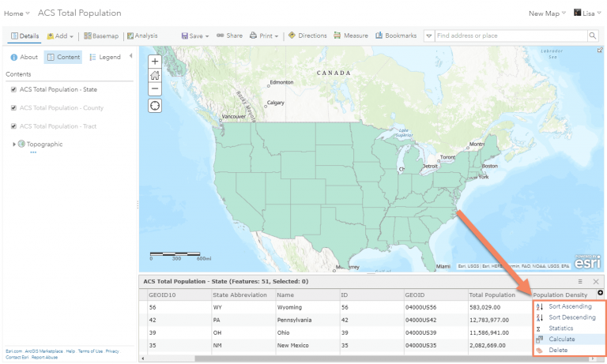This screenshot has width=607, height=364.
Task: Open the Print dropdown
Action: coord(264,36)
